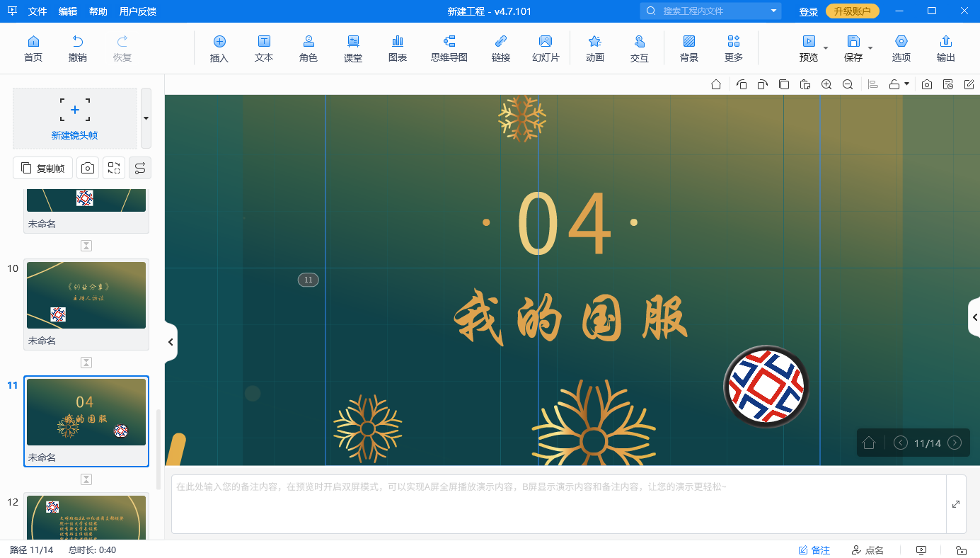Open the 文件 menu
The height and width of the screenshot is (558, 980).
pyautogui.click(x=38, y=11)
